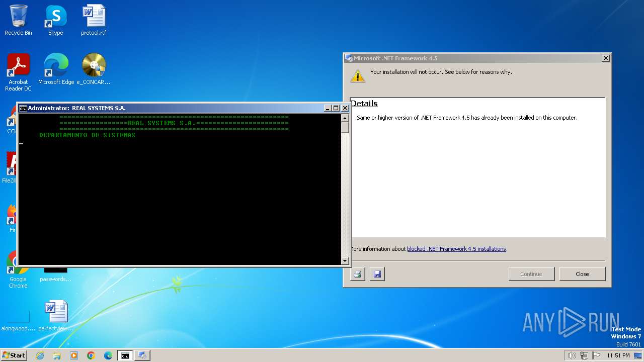Click the console scrollbar down arrow
The image size is (644, 362).
pyautogui.click(x=345, y=260)
